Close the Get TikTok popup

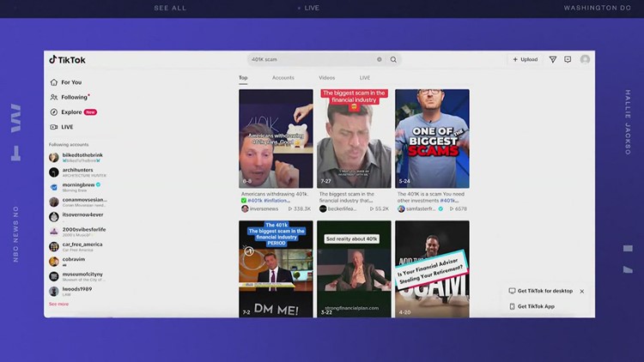click(582, 291)
